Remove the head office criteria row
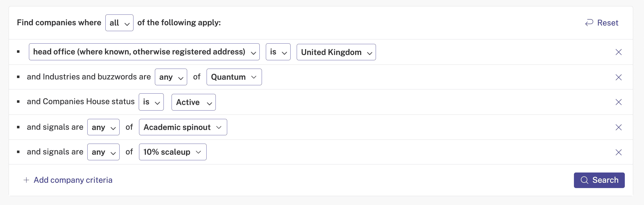 coord(618,52)
